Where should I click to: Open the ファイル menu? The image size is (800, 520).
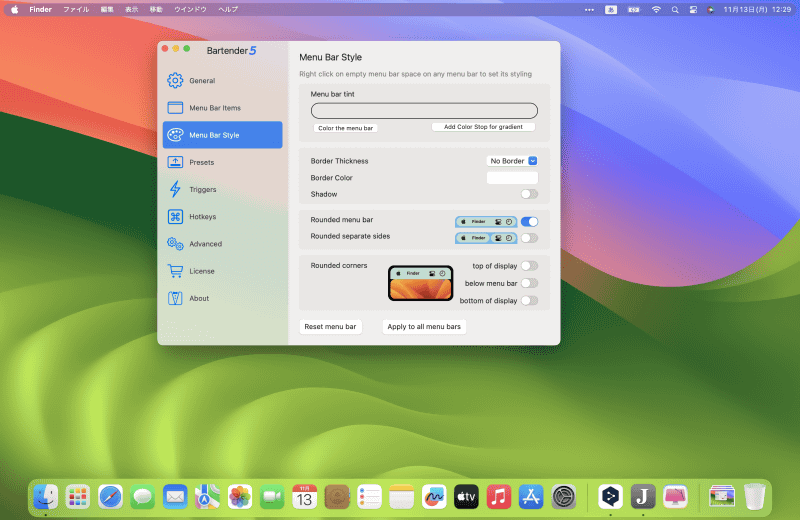click(76, 10)
